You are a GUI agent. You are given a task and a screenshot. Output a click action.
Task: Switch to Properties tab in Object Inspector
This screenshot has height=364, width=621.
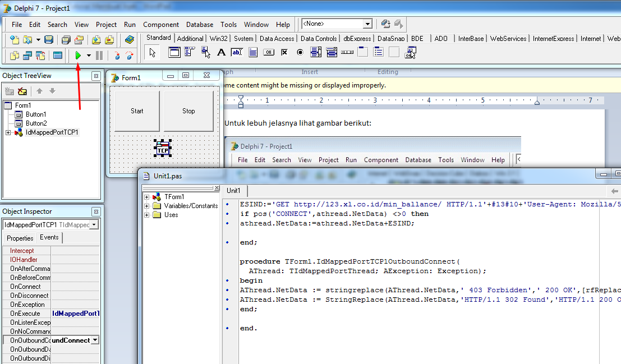[x=20, y=238]
